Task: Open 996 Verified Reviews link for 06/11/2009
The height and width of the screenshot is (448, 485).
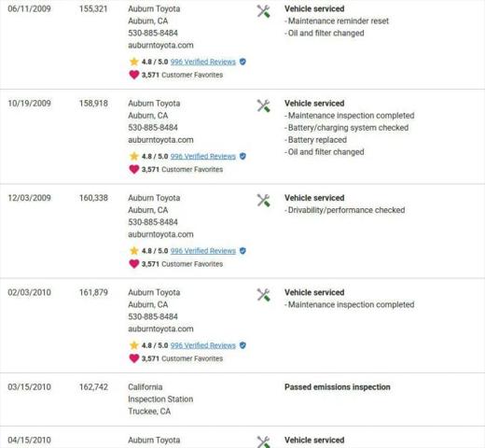Action: 203,62
